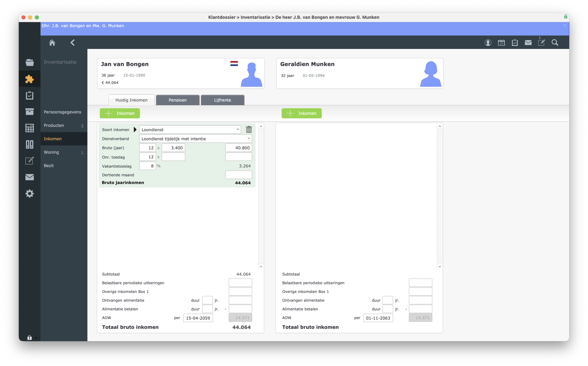Add Inkomen for Jan van Bongen

coord(120,113)
